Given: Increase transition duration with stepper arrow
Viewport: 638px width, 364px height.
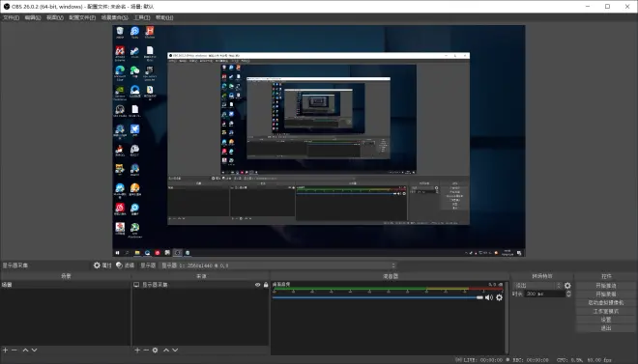Looking at the screenshot, I should (568, 292).
